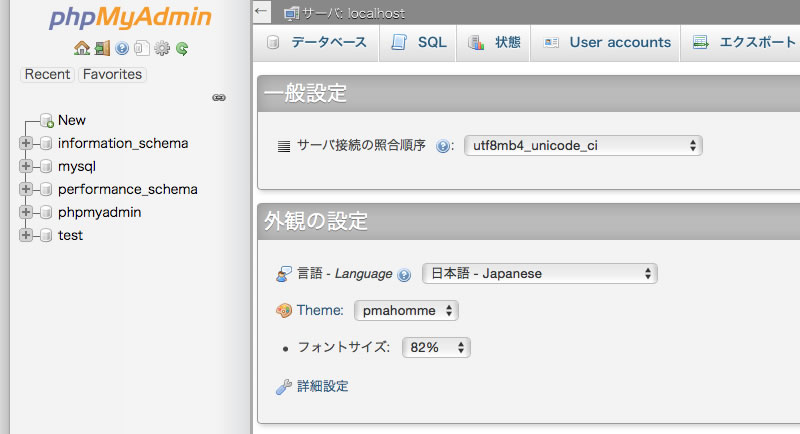Screen dimensions: 800x434
Task: Click the Home icon in sidebar
Action: [82, 48]
